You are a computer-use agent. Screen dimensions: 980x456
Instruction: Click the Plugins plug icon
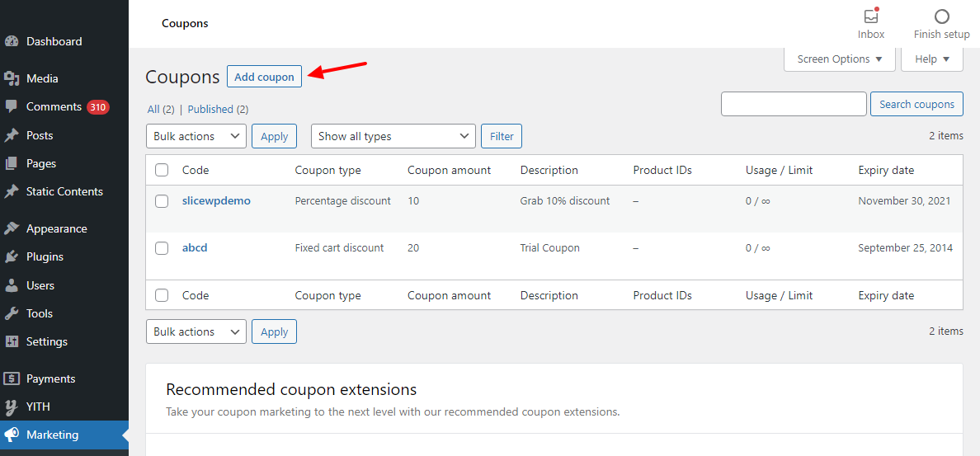[x=12, y=256]
